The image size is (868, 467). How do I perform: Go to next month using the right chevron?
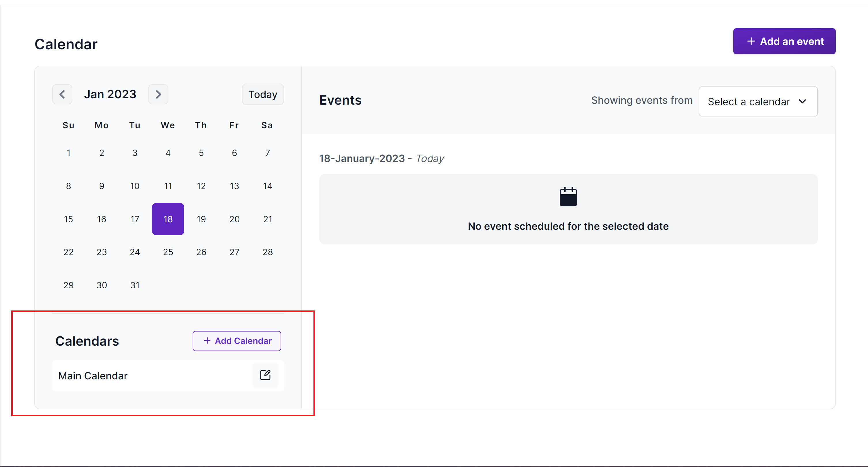pos(158,94)
